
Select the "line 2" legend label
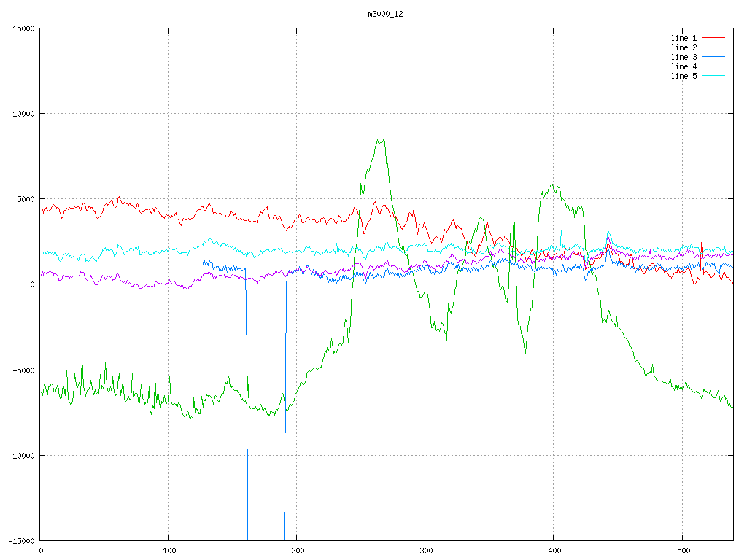coord(684,47)
